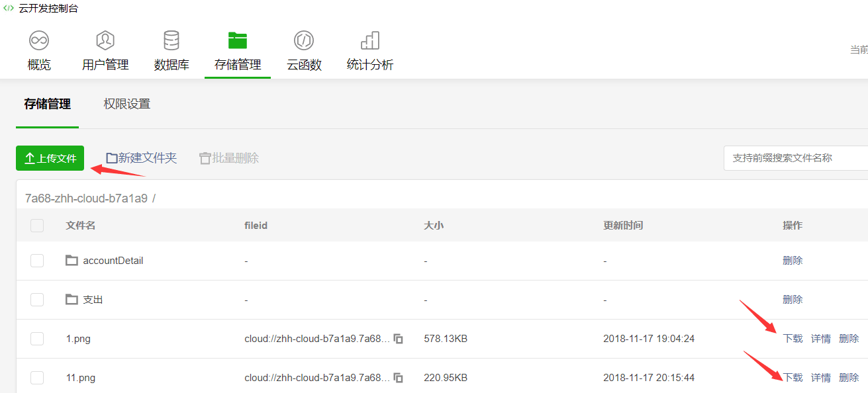
Task: Click the accountDetail folder icon
Action: point(72,261)
